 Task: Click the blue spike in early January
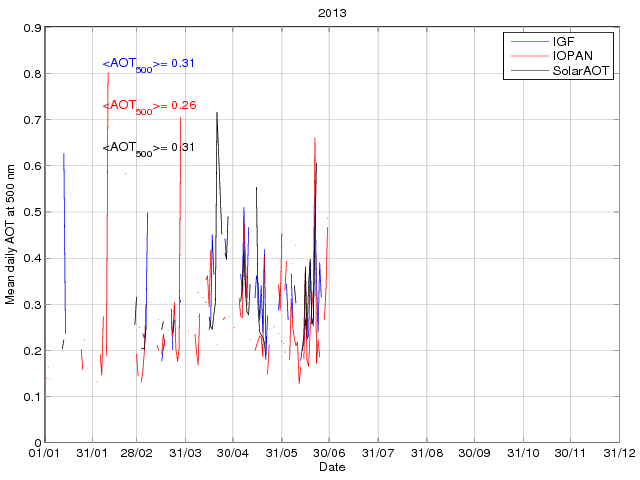(64, 156)
